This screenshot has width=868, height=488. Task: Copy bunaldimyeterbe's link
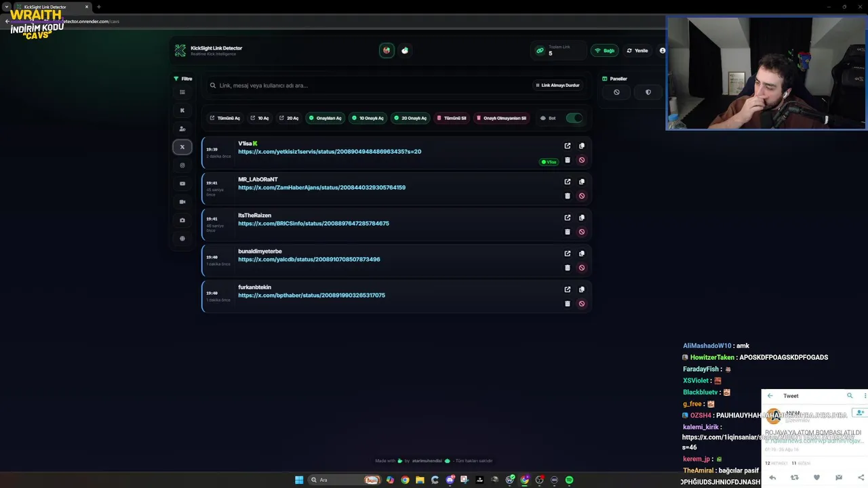coord(582,253)
